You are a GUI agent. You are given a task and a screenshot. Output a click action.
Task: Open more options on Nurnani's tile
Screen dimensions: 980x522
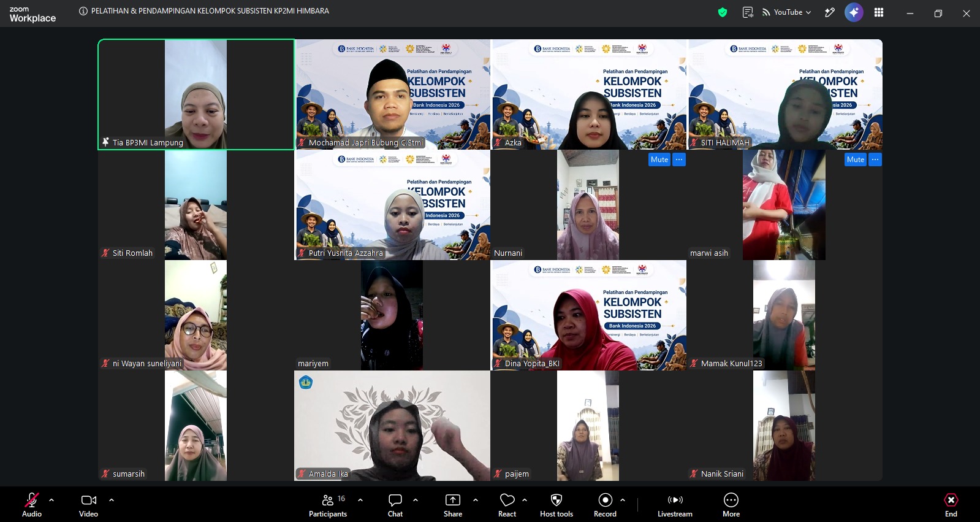[x=679, y=159]
